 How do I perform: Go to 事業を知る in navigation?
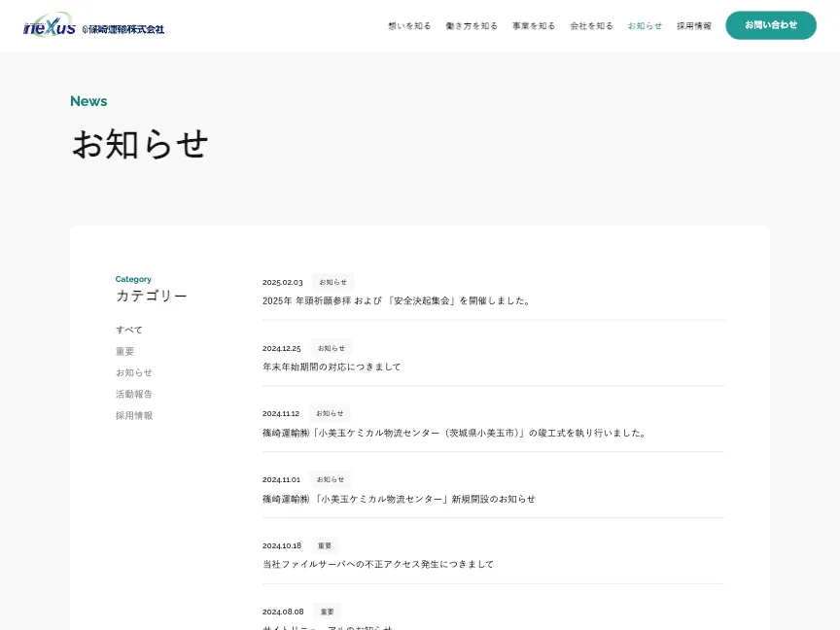point(534,26)
